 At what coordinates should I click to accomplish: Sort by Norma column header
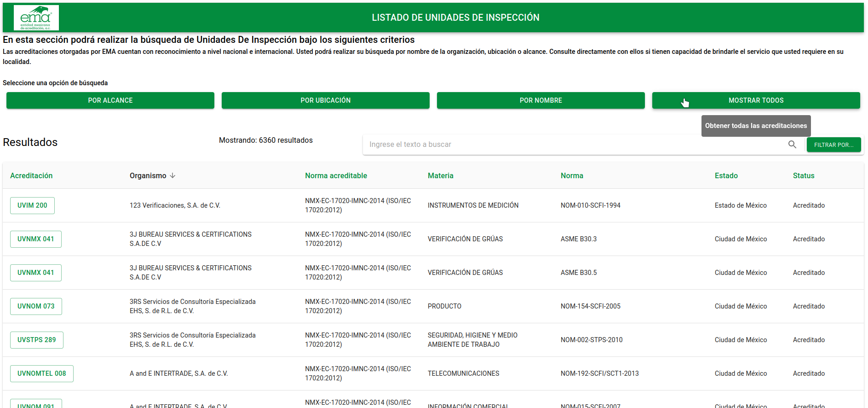point(572,175)
